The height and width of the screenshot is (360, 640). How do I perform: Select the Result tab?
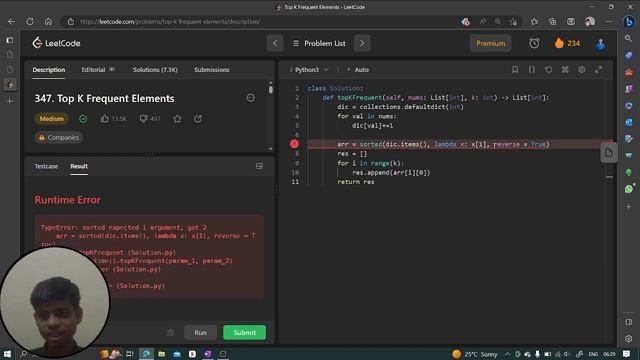click(x=79, y=167)
